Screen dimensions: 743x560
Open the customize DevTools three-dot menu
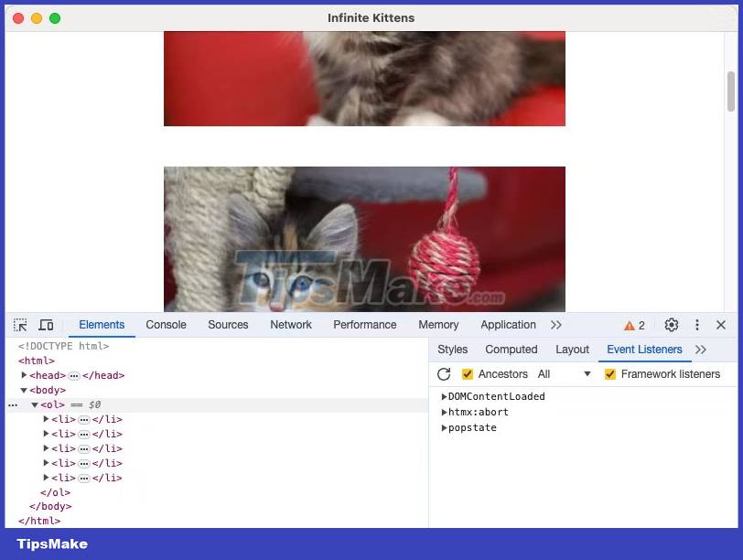696,325
